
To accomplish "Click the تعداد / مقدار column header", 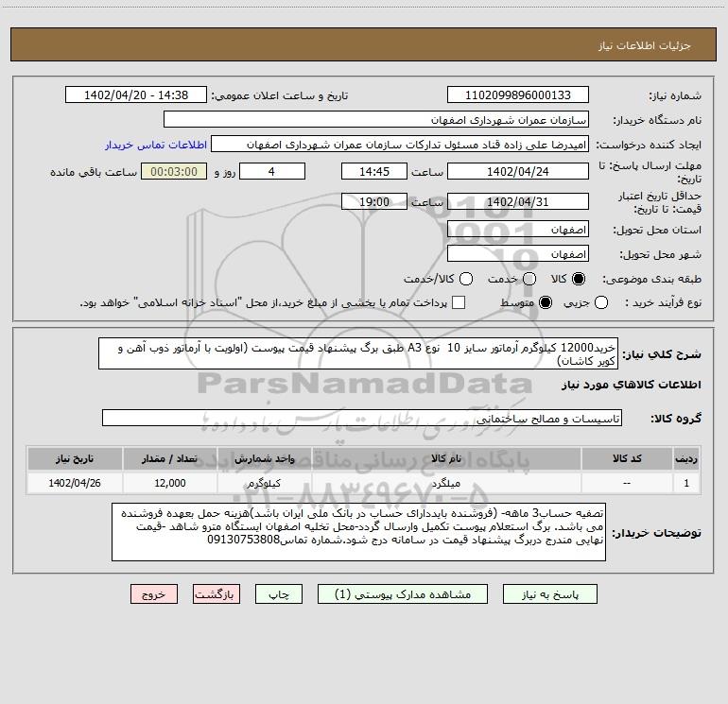I will 170,458.
